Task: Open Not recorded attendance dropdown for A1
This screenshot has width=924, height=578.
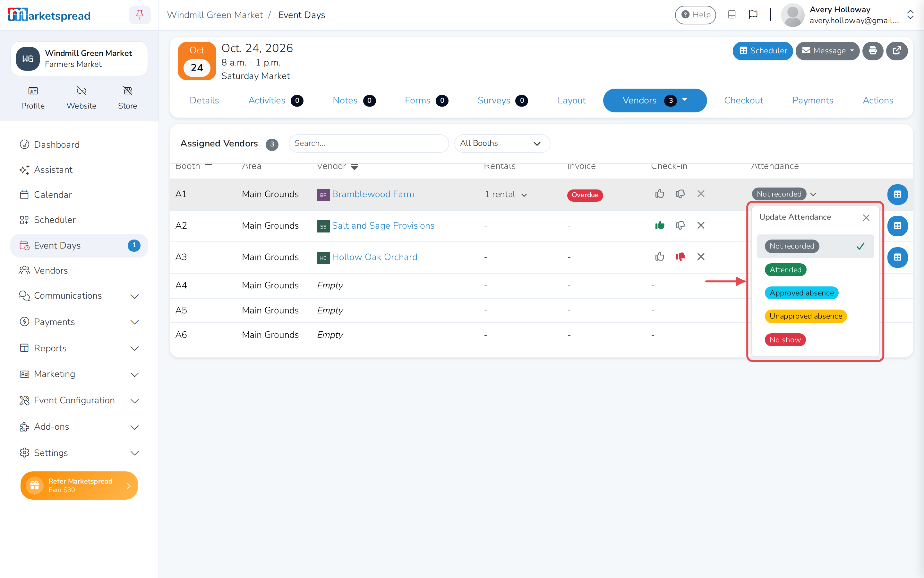Action: (x=784, y=194)
